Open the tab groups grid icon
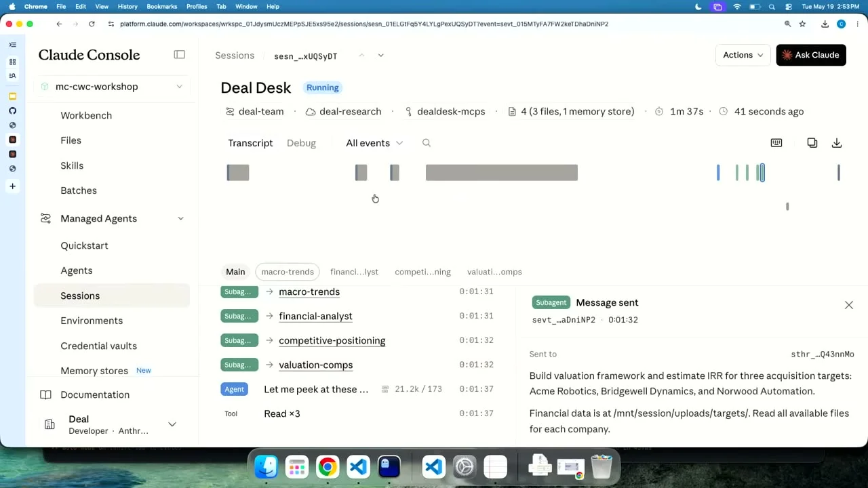The height and width of the screenshot is (488, 868). click(12, 62)
